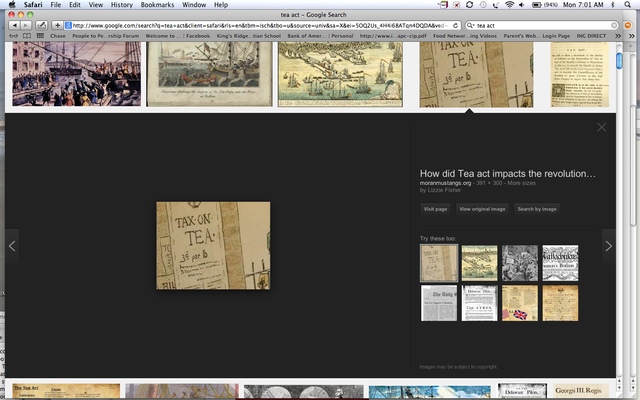Open the History menu

[122, 5]
